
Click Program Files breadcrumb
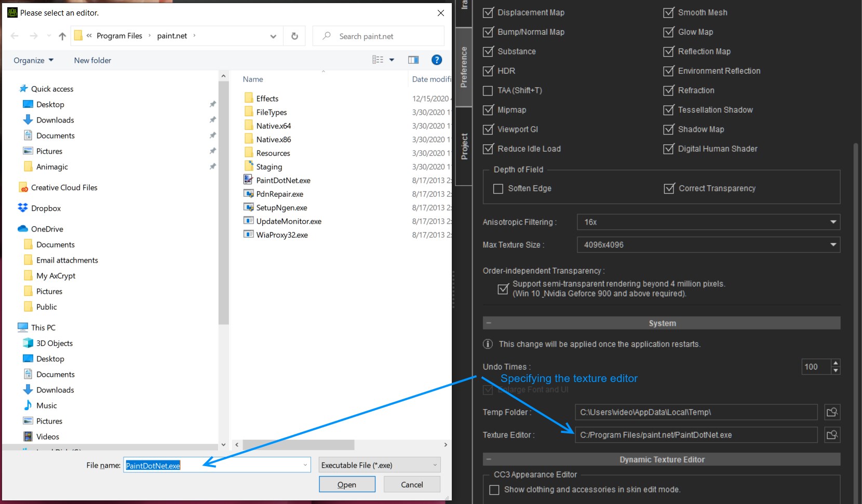pyautogui.click(x=119, y=36)
